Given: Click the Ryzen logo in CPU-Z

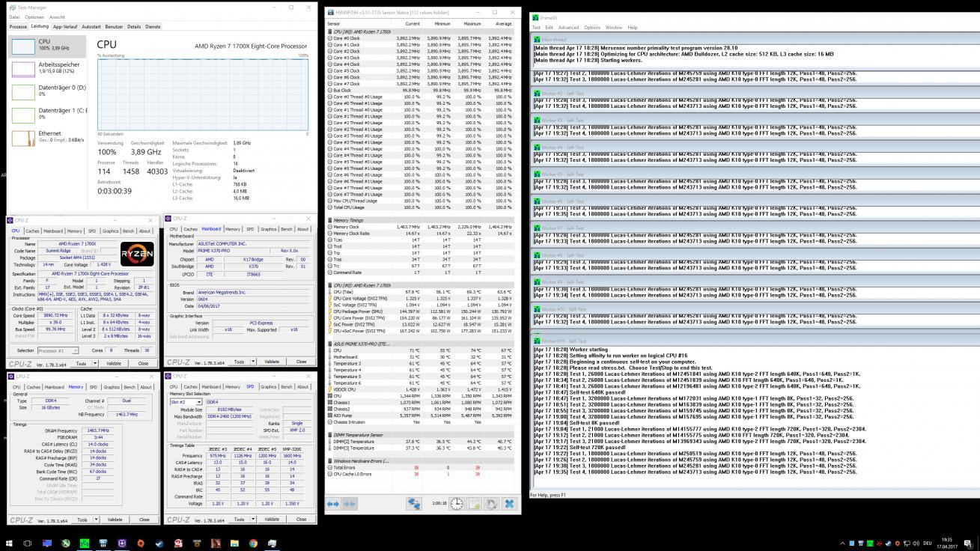Looking at the screenshot, I should coord(137,254).
